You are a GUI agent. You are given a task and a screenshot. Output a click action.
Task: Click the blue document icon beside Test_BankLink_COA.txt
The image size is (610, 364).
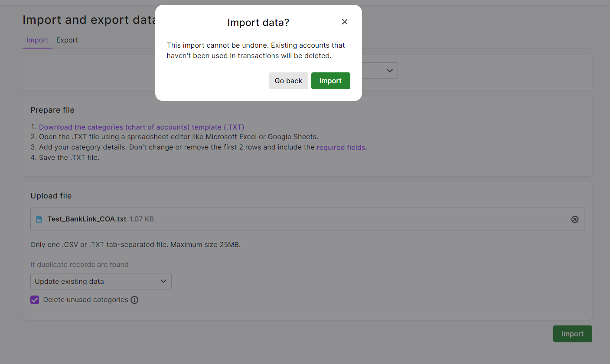click(x=39, y=219)
